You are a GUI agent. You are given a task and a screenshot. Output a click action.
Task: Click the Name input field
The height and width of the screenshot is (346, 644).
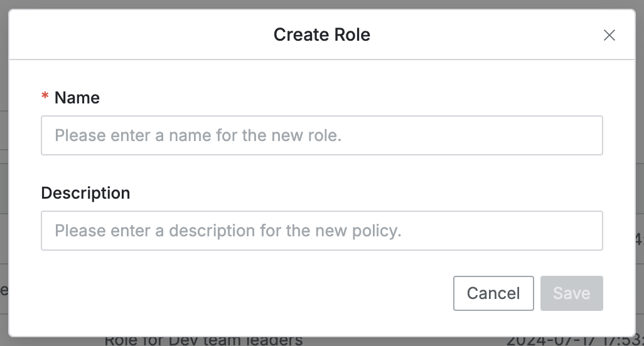click(x=321, y=135)
